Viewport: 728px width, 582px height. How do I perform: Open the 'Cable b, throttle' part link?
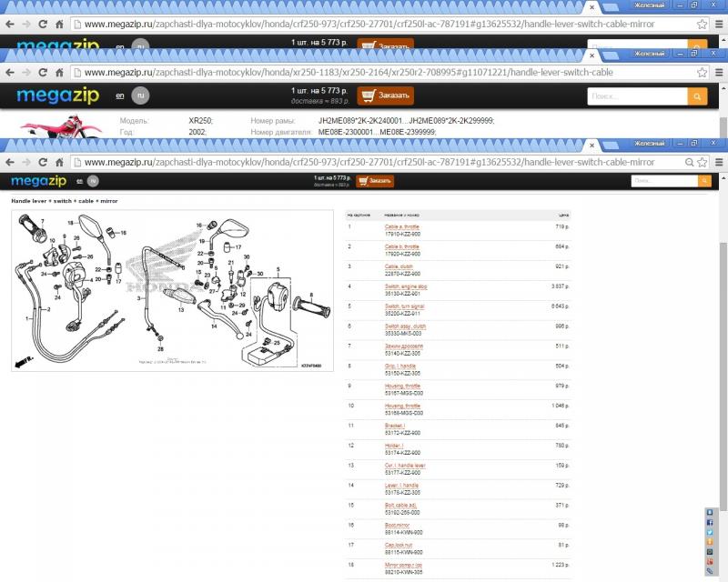pos(402,247)
